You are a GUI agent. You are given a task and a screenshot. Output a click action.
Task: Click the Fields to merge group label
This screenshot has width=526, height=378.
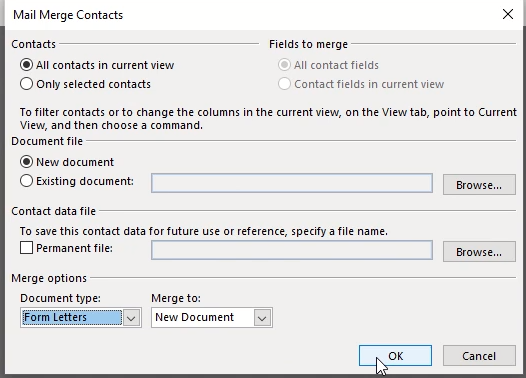click(308, 44)
